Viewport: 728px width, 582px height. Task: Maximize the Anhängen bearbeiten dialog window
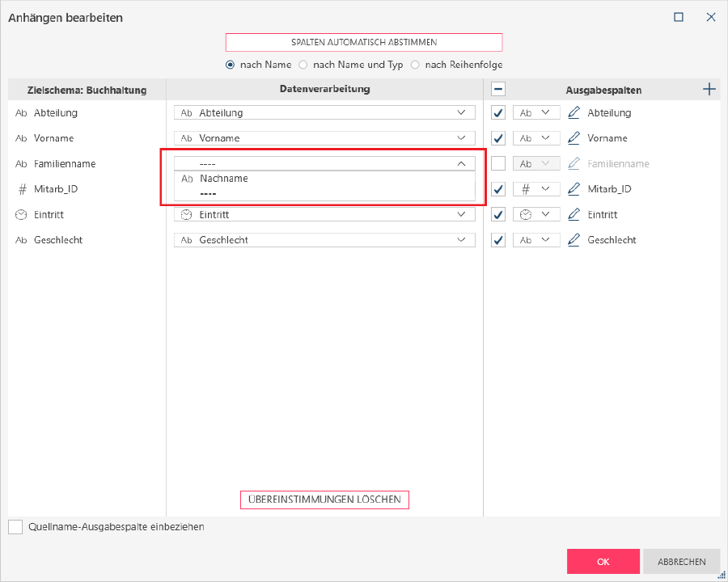[679, 17]
